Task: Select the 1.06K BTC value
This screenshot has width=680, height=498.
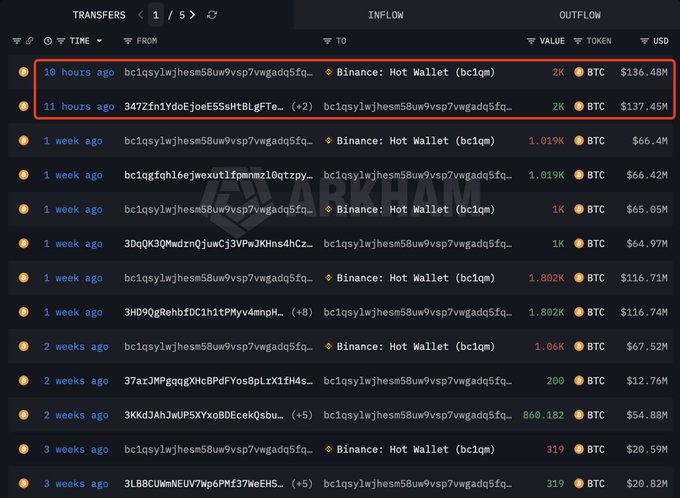Action: click(x=549, y=346)
